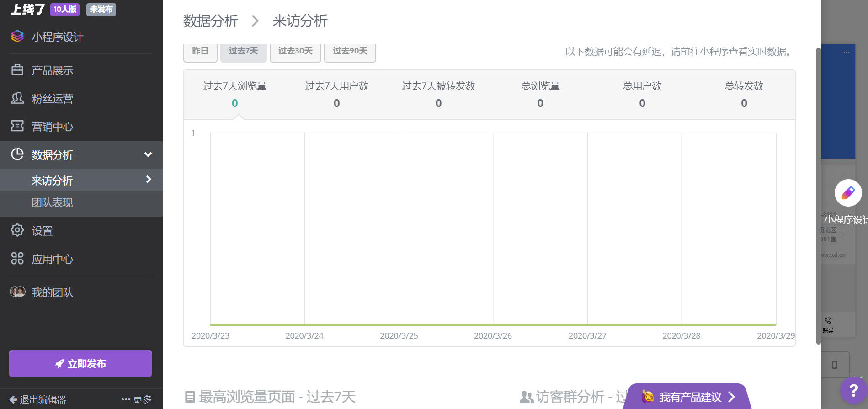The image size is (868, 409).
Task: Open 应用中心 via its grid icon
Action: point(17,259)
